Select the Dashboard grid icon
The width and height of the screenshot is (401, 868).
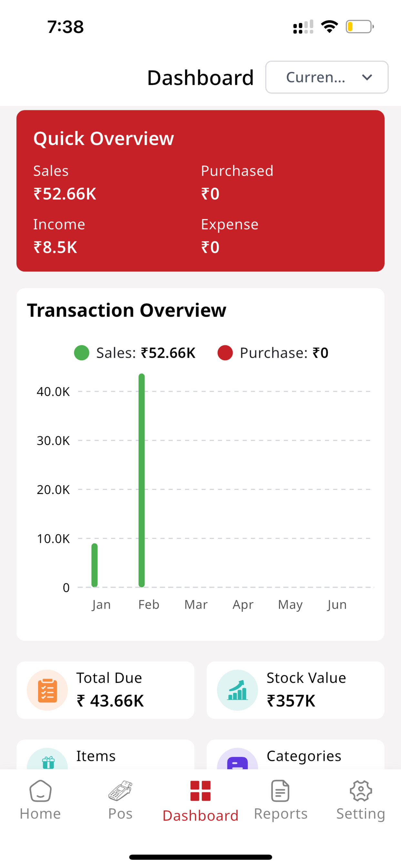200,790
